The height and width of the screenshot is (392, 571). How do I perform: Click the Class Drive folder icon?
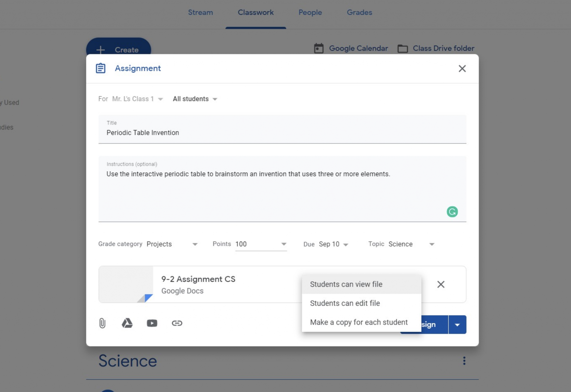click(403, 48)
